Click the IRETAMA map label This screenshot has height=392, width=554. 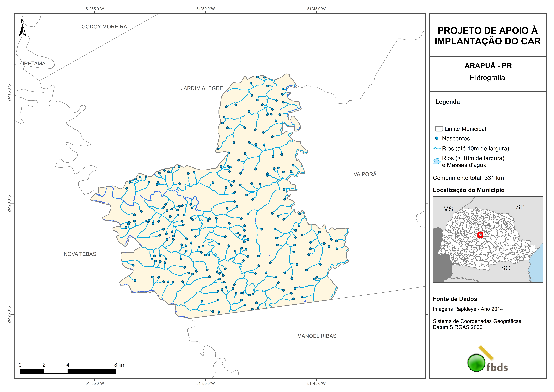click(x=34, y=63)
